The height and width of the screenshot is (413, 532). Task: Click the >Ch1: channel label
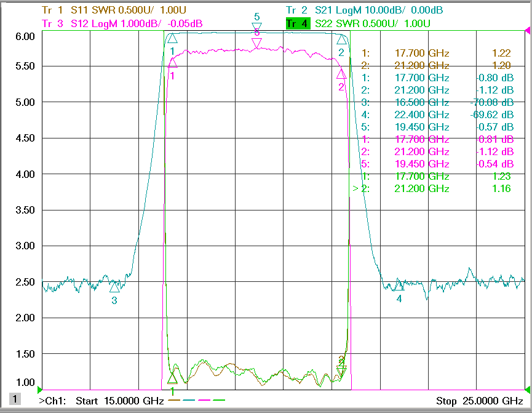click(x=52, y=401)
